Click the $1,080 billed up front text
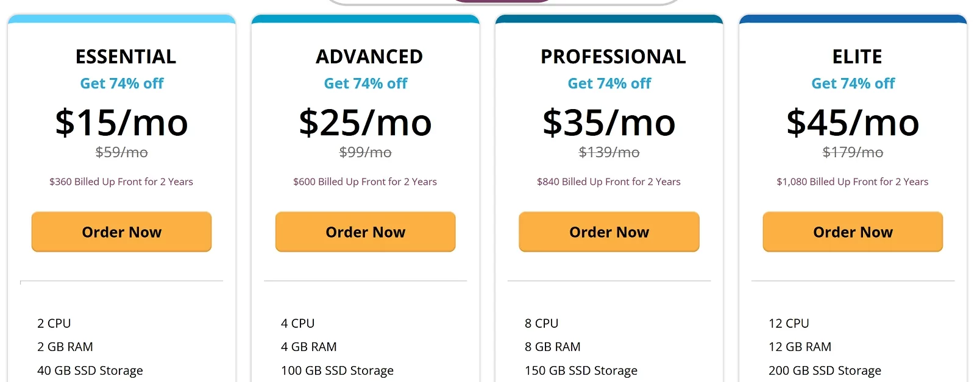 [853, 182]
